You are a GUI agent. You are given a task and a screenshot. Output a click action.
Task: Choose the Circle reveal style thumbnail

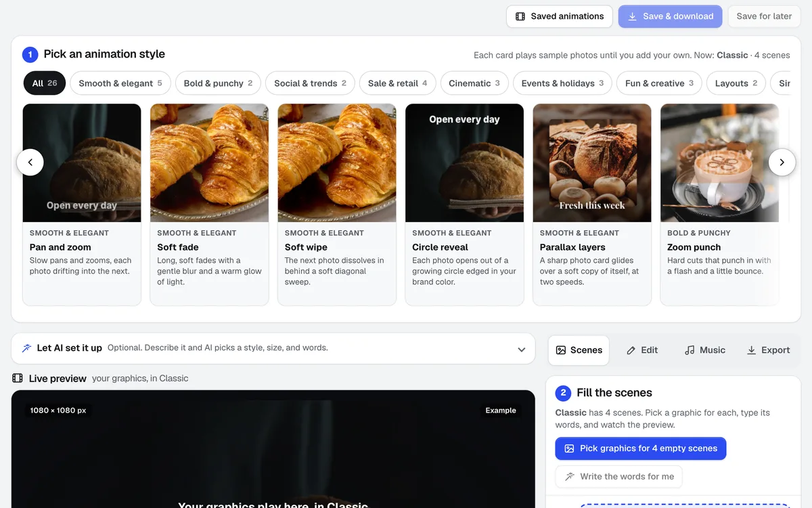(x=464, y=163)
